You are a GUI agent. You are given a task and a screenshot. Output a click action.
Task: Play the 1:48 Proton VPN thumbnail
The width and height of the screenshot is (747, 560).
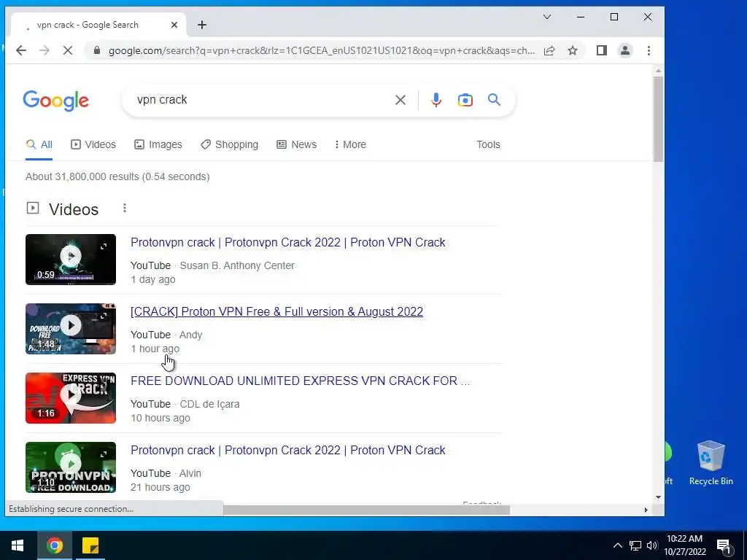point(71,329)
